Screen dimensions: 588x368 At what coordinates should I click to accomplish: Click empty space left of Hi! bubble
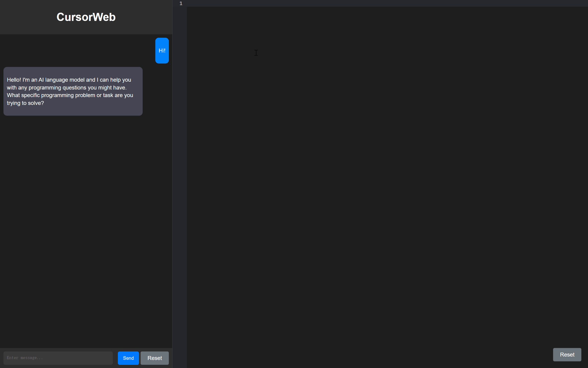coord(77,51)
